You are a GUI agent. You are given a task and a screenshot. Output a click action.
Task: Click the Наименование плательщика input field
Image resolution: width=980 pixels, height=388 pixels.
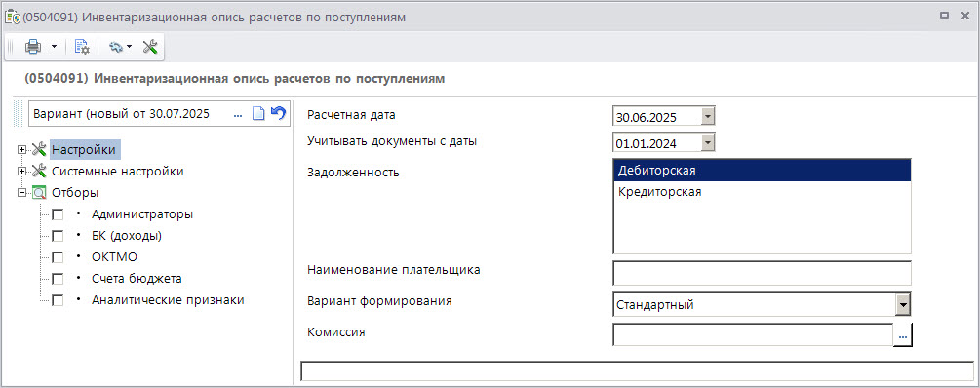(x=762, y=274)
